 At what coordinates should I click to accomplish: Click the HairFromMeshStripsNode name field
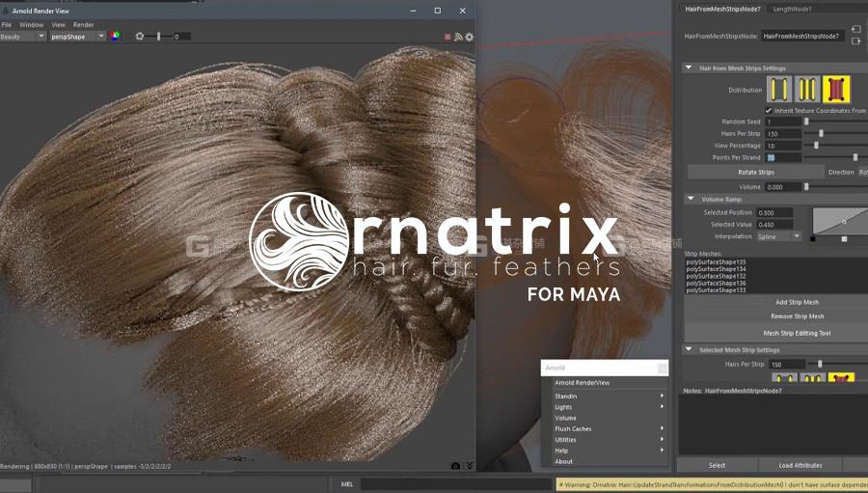coord(802,36)
